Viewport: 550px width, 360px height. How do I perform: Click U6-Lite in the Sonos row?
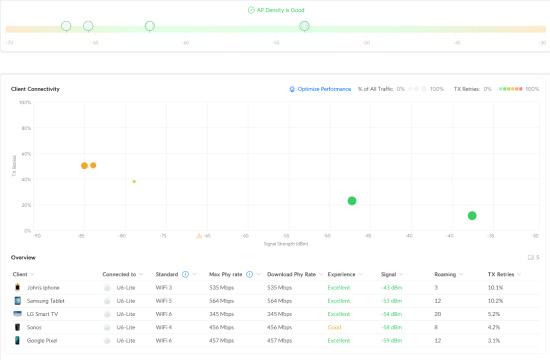pos(126,327)
